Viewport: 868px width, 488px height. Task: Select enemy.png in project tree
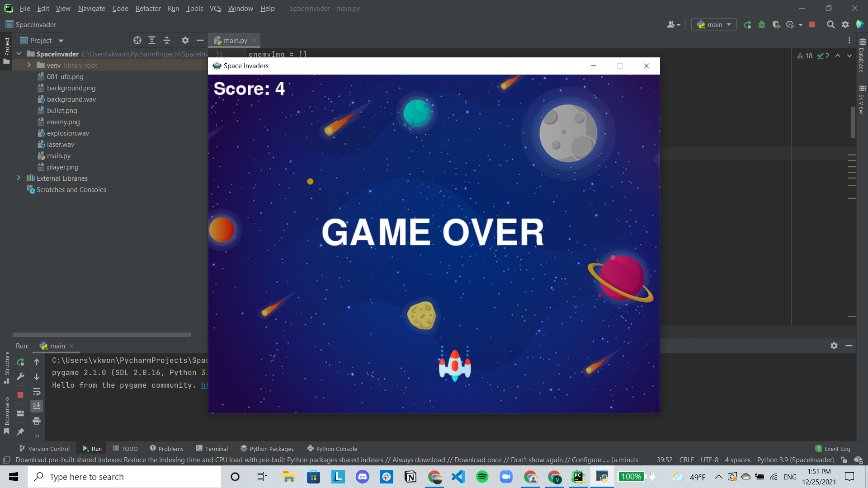click(x=63, y=122)
